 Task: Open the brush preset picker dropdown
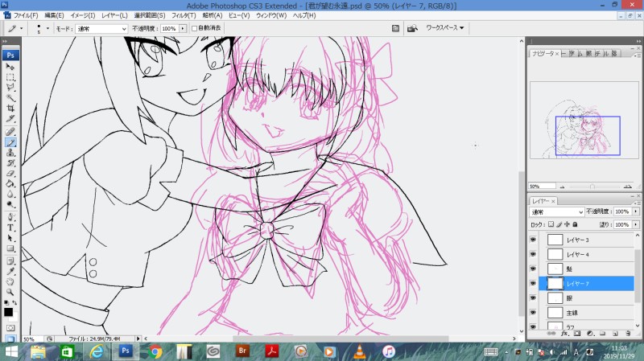pos(47,28)
